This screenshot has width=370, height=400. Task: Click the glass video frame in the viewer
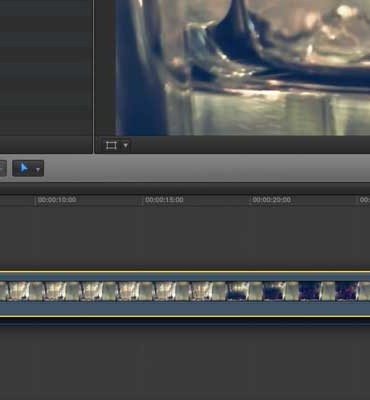coord(243,68)
